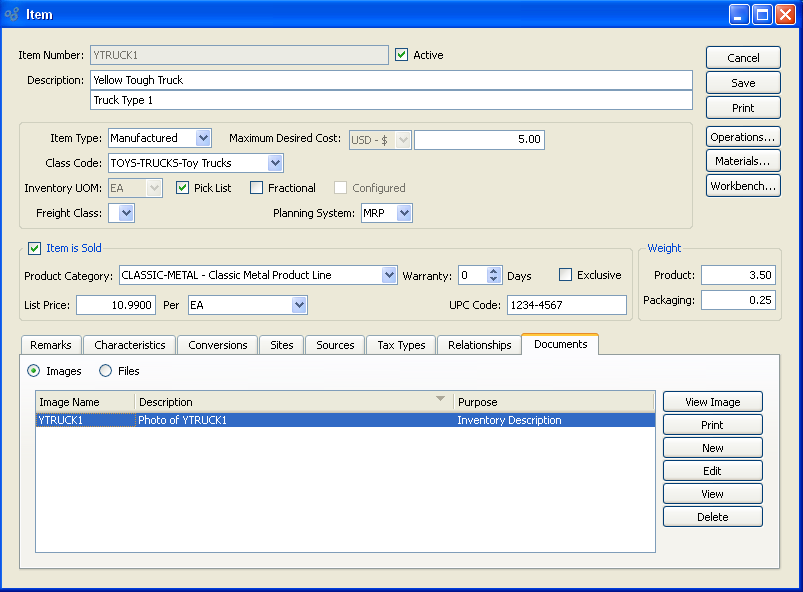Select the Images radio button
803x592 pixels.
(x=33, y=371)
